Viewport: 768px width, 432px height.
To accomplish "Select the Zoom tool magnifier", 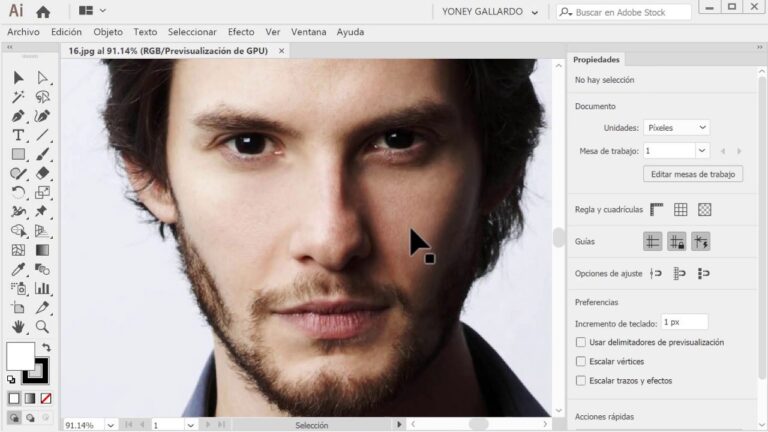I will 42,327.
